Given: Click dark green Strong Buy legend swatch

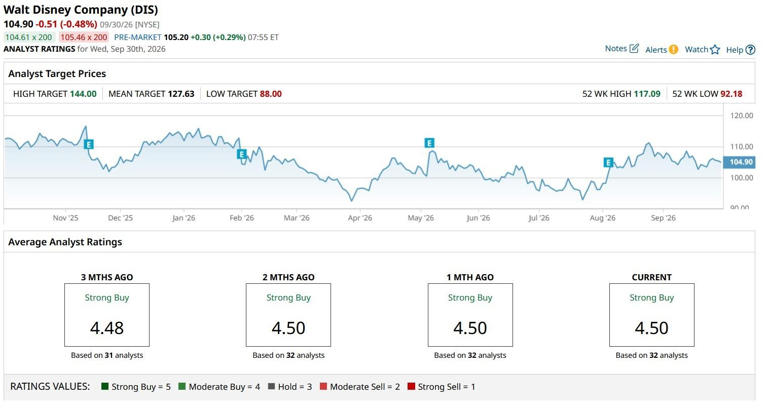Looking at the screenshot, I should (105, 386).
